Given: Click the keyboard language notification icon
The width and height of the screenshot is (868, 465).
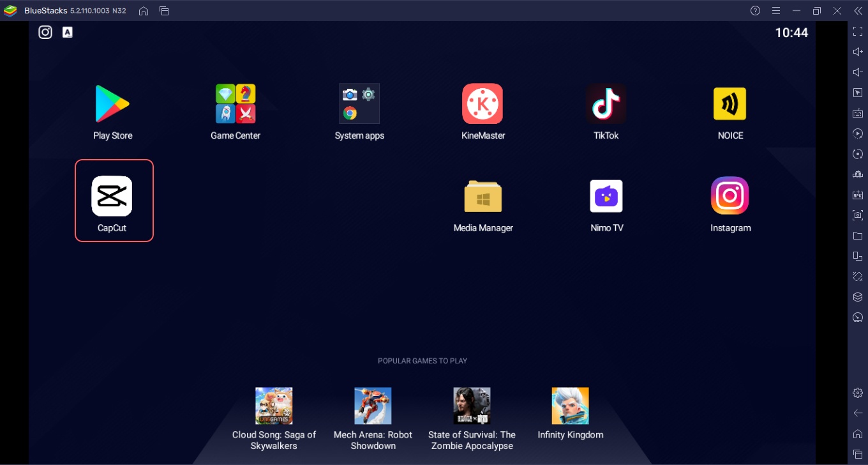Looking at the screenshot, I should coord(68,33).
